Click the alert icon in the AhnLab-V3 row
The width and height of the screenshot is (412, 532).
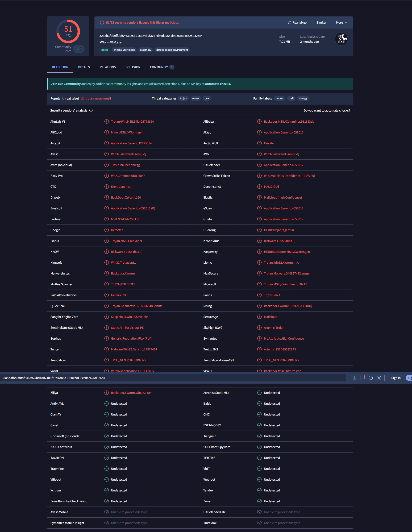106,121
